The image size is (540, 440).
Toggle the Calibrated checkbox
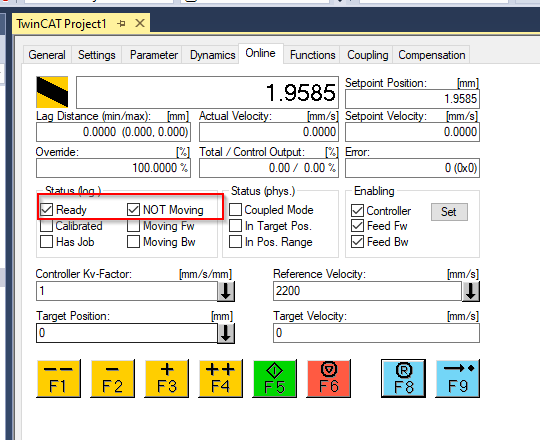tap(46, 226)
